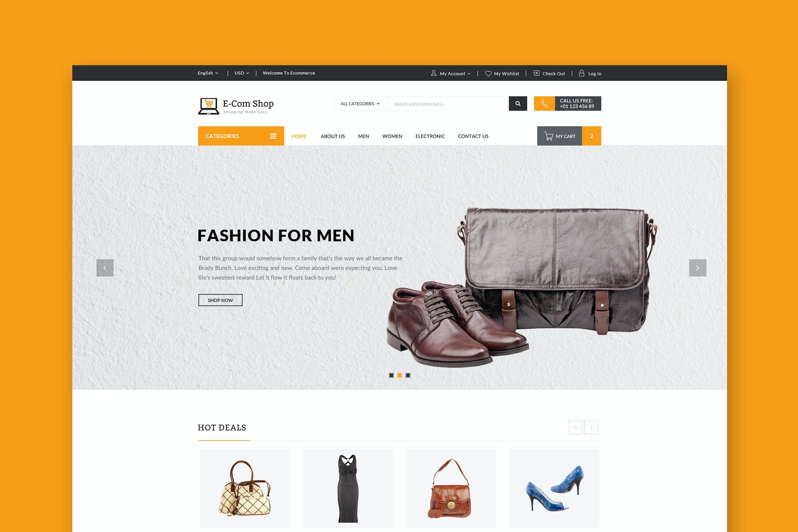Open the CATEGORIES hamburger menu
This screenshot has width=798, height=532.
pyautogui.click(x=273, y=135)
